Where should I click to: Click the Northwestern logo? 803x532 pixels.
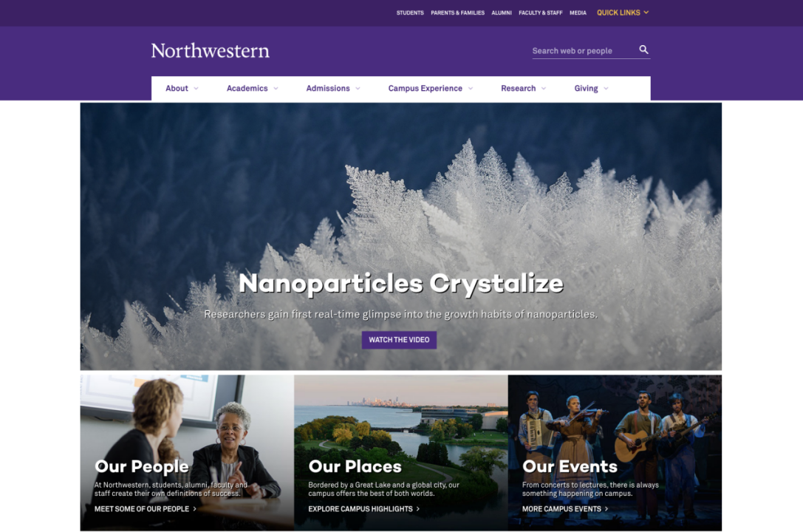click(210, 51)
